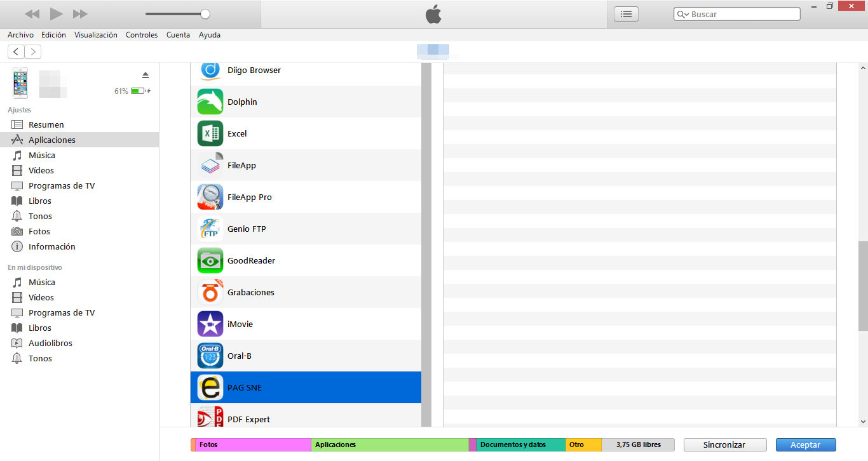Open Programas de TV under Ajustes

tap(79, 185)
